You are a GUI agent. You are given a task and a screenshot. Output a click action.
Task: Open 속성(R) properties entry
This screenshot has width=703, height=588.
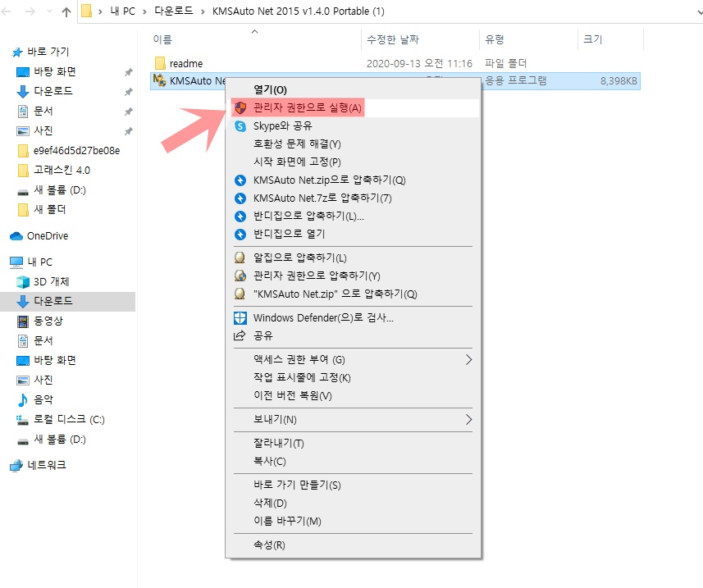pyautogui.click(x=353, y=545)
